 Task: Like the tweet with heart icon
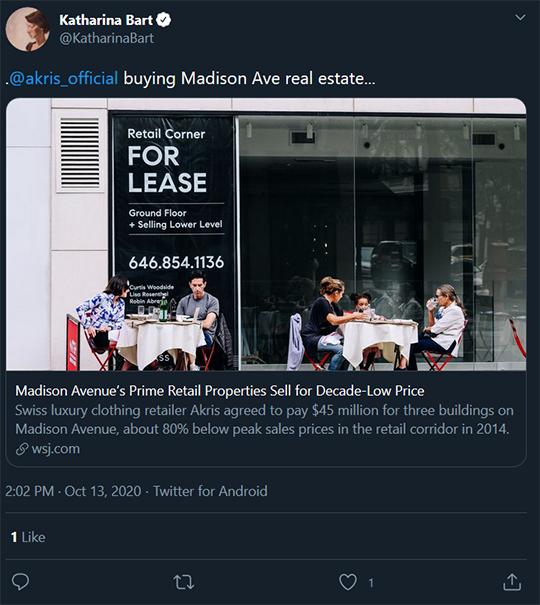(348, 582)
